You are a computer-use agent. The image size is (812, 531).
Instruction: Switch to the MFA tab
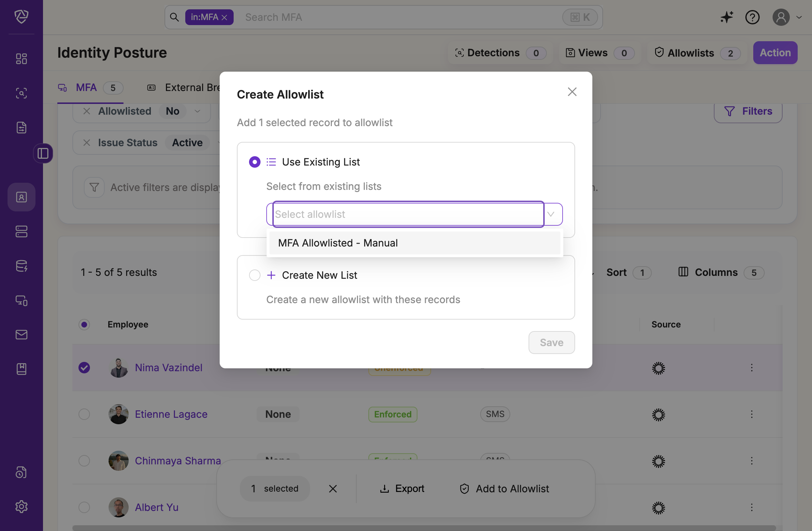click(86, 87)
